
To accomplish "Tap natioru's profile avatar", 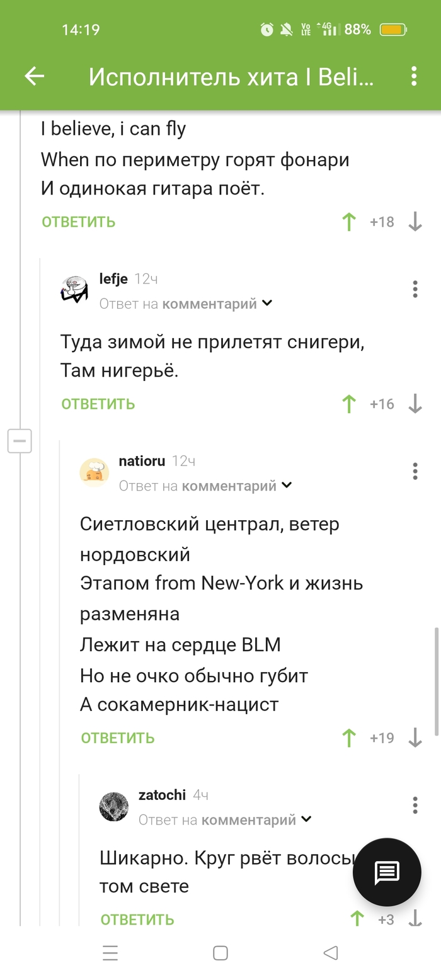I will (94, 471).
